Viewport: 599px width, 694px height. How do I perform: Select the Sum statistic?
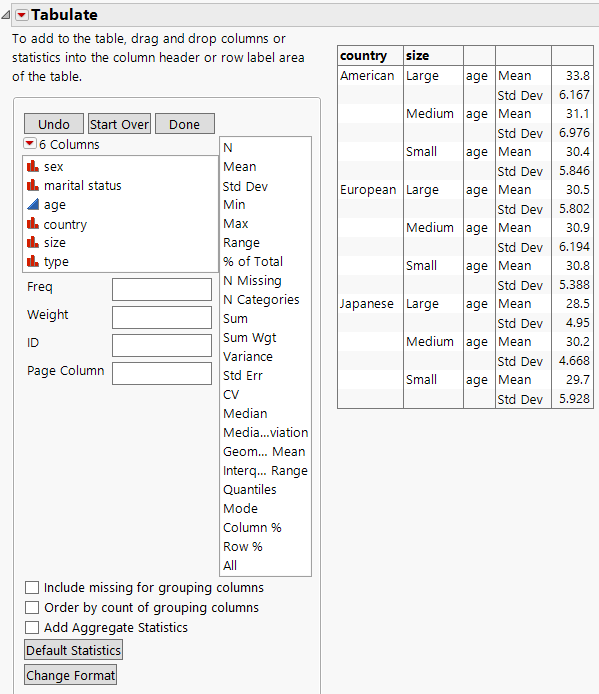235,319
